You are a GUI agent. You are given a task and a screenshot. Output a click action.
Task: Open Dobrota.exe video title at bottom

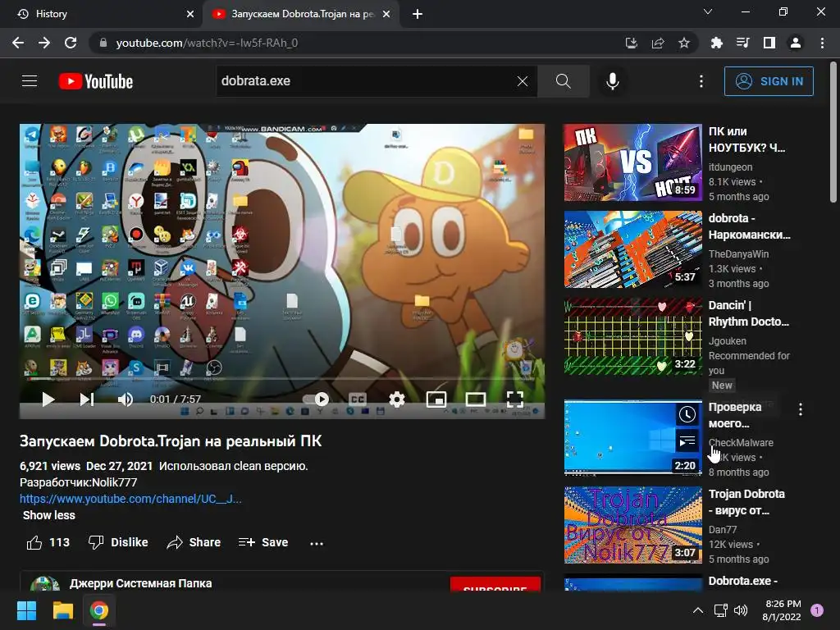click(742, 582)
